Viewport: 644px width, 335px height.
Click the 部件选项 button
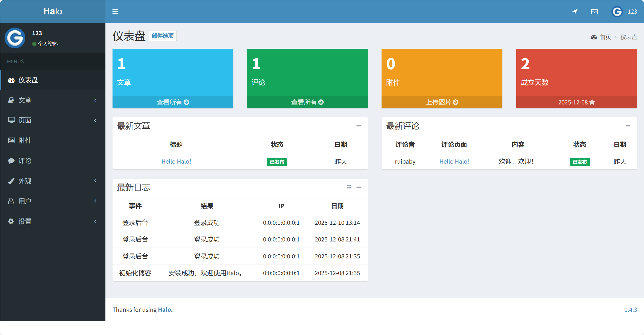tap(163, 36)
